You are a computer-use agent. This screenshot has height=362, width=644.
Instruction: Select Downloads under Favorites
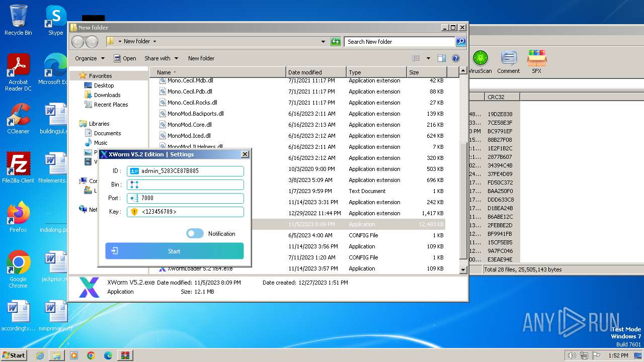tap(107, 95)
